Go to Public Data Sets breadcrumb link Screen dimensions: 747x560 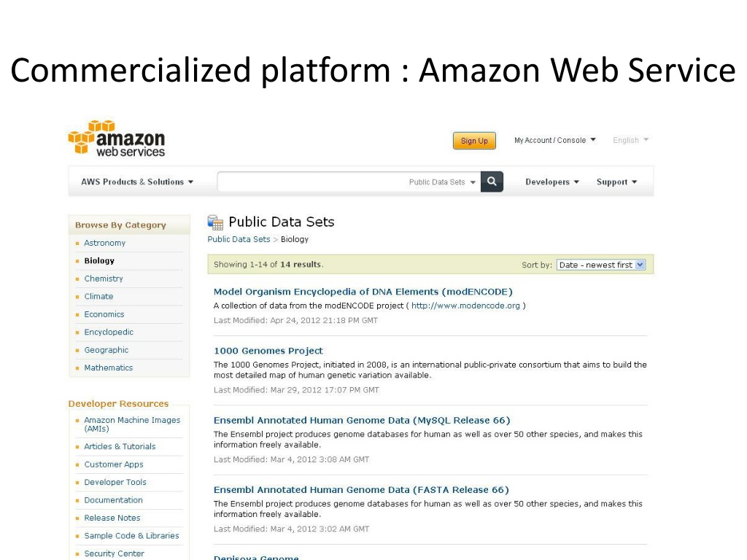pos(239,239)
